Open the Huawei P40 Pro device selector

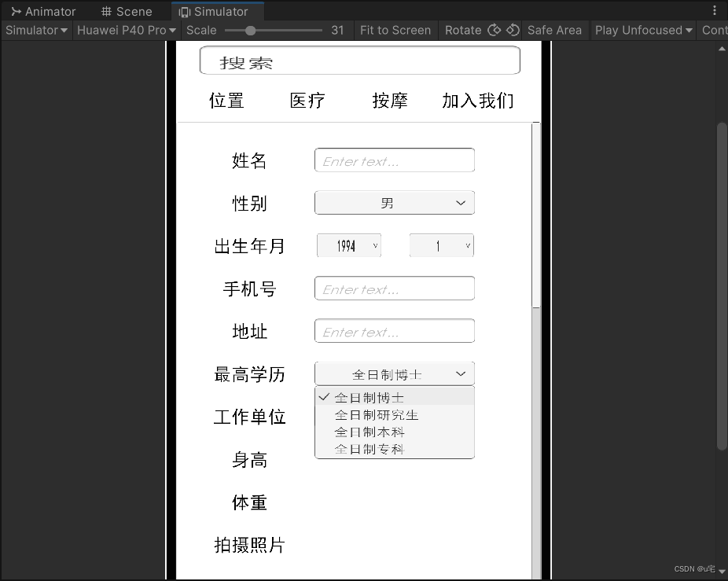124,30
